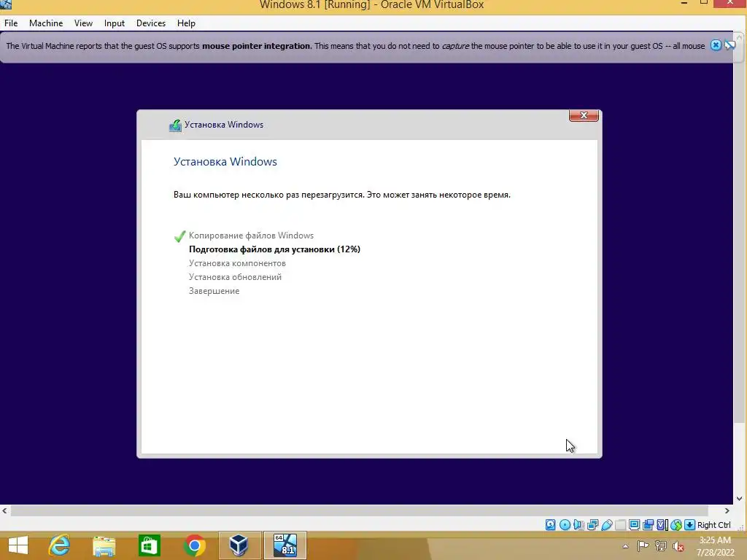The height and width of the screenshot is (560, 747).
Task: Click the network tray icon
Action: (x=660, y=546)
